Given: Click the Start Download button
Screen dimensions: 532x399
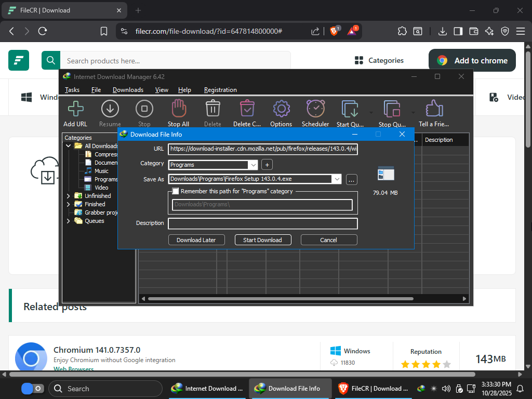Looking at the screenshot, I should [262, 240].
